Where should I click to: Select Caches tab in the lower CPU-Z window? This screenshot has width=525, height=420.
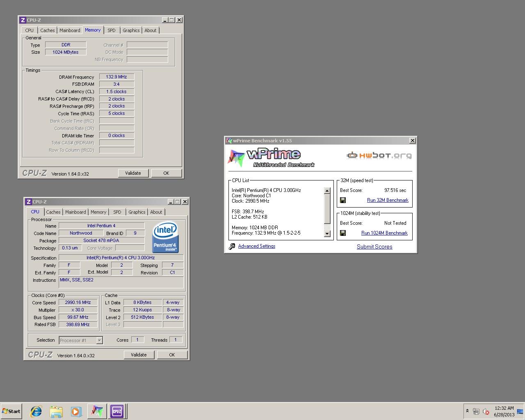pos(53,212)
